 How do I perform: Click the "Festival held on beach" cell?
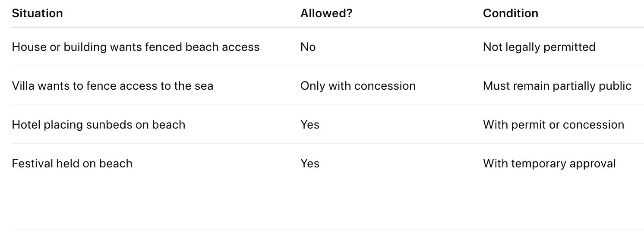coord(72,164)
